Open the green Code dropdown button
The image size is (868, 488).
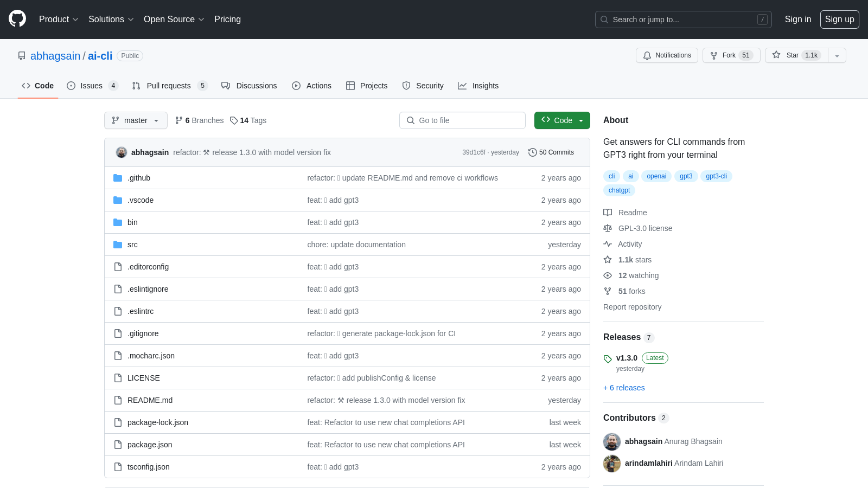(562, 120)
